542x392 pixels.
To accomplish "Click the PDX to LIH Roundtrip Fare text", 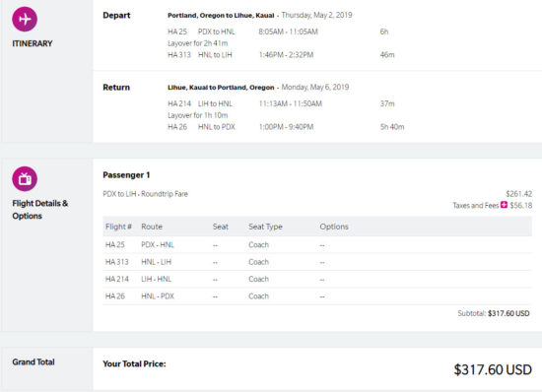I will pyautogui.click(x=145, y=194).
